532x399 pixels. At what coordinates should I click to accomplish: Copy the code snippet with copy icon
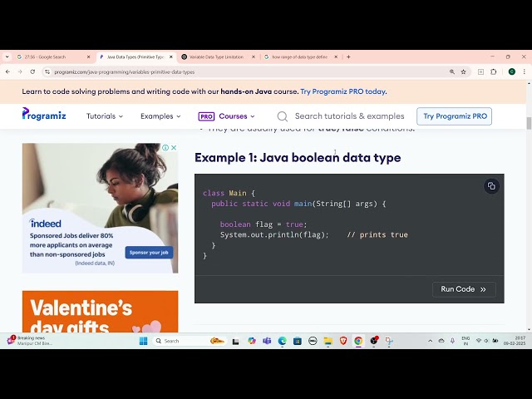pyautogui.click(x=491, y=186)
